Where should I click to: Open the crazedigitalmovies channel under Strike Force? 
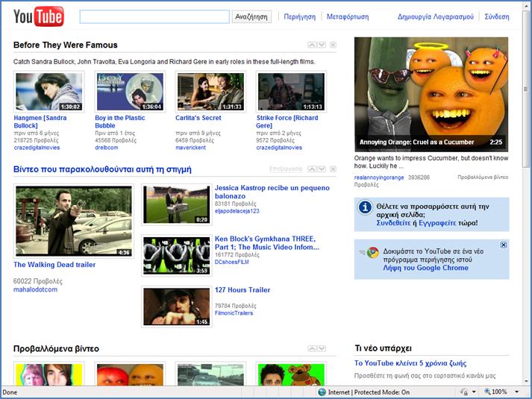(279, 148)
